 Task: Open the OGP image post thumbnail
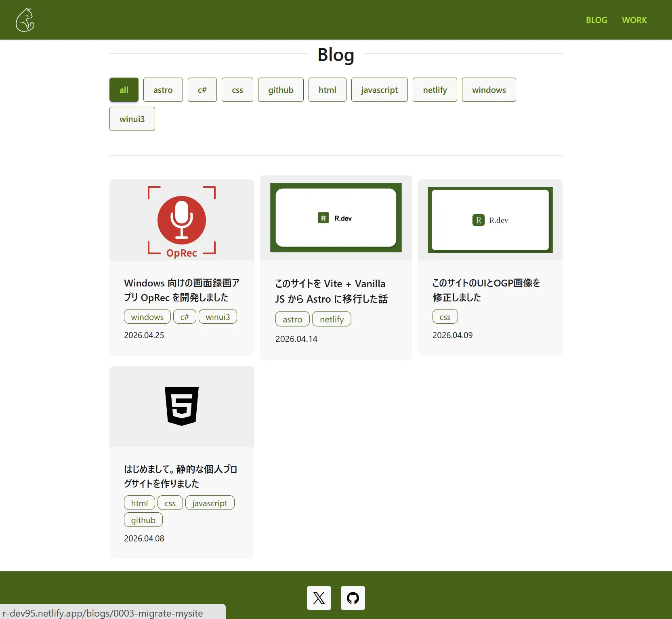tap(490, 220)
